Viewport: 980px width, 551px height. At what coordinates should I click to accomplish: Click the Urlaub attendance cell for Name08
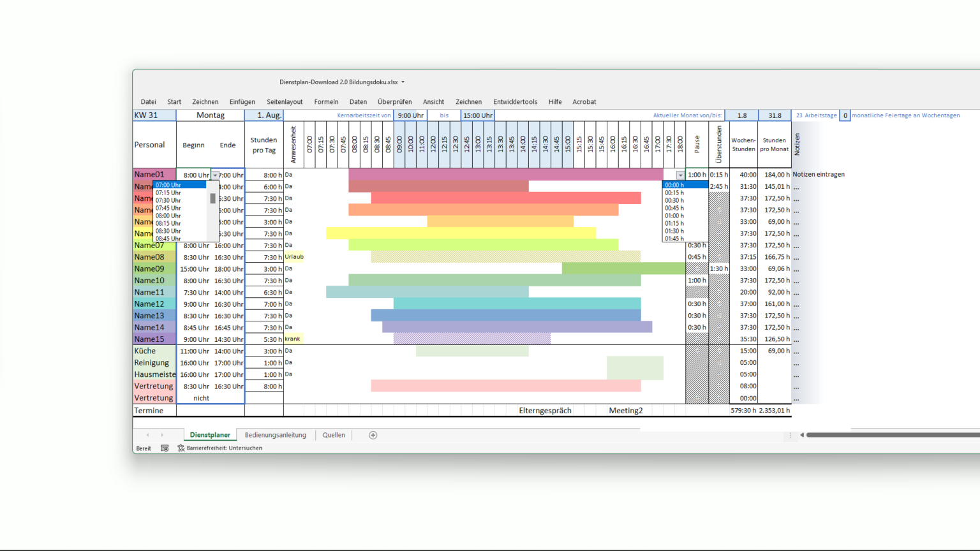tap(294, 257)
